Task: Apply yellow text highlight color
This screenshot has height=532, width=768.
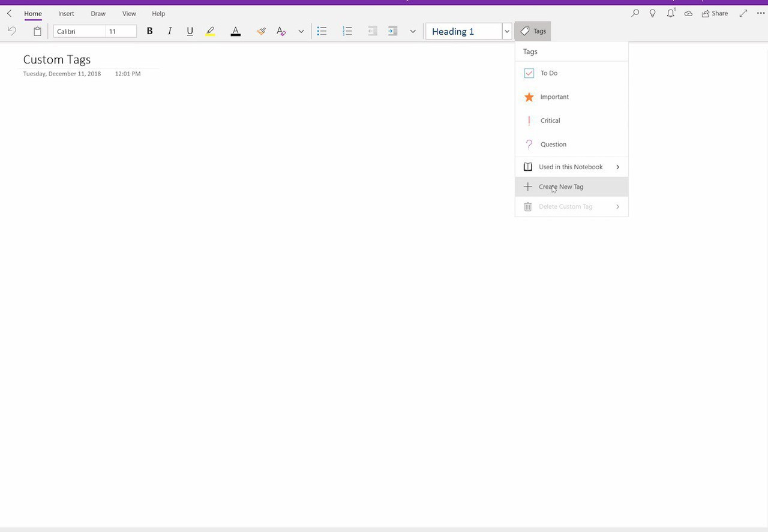Action: coord(210,31)
